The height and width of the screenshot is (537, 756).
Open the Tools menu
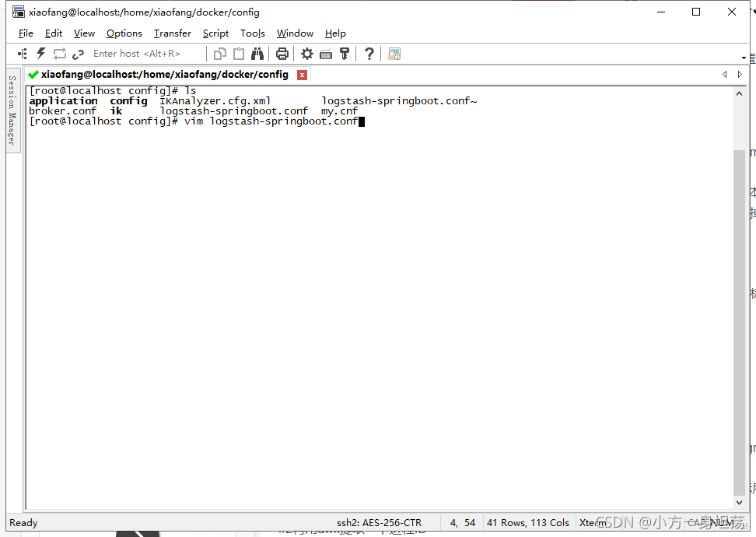click(253, 33)
